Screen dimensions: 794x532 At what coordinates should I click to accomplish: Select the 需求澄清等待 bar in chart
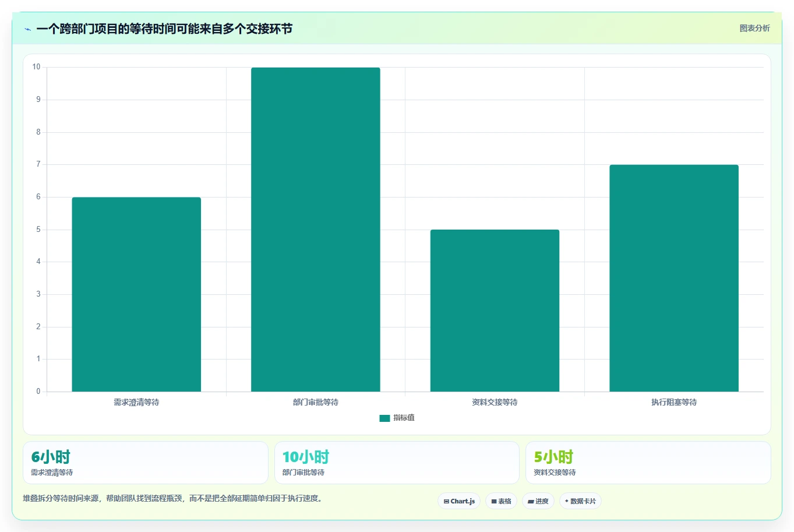click(136, 294)
